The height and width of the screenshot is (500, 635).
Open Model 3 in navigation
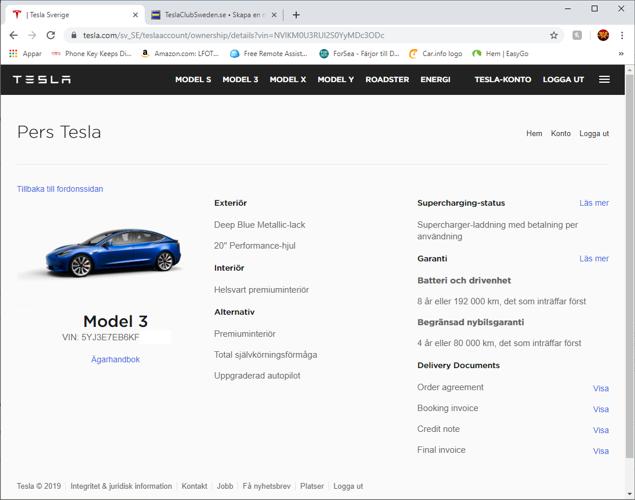click(240, 79)
